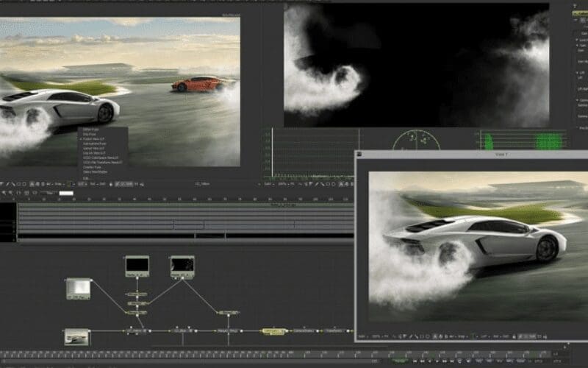This screenshot has width=588, height=368.
Task: Select the Transform node in the flow
Action: (x=334, y=330)
